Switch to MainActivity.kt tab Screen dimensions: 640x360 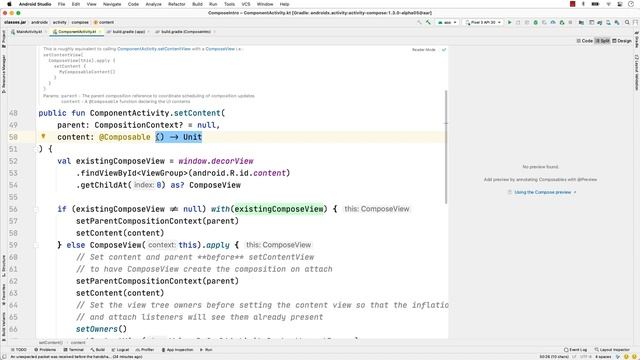point(28,32)
